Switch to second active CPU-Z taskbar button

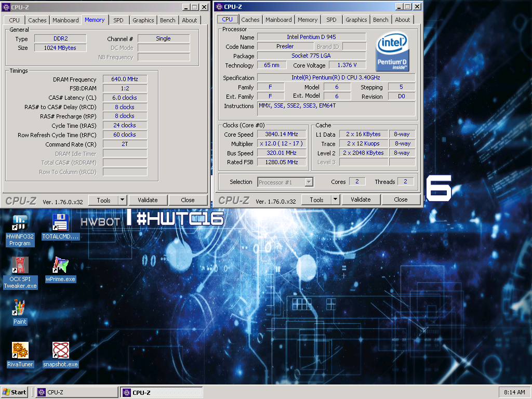coord(162,392)
